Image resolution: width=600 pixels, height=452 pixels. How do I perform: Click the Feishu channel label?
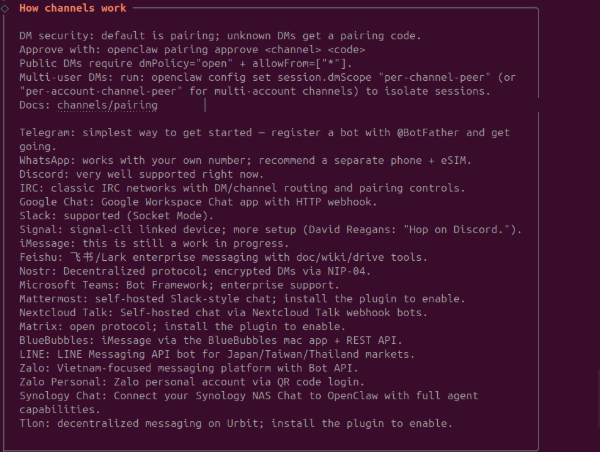click(40, 258)
